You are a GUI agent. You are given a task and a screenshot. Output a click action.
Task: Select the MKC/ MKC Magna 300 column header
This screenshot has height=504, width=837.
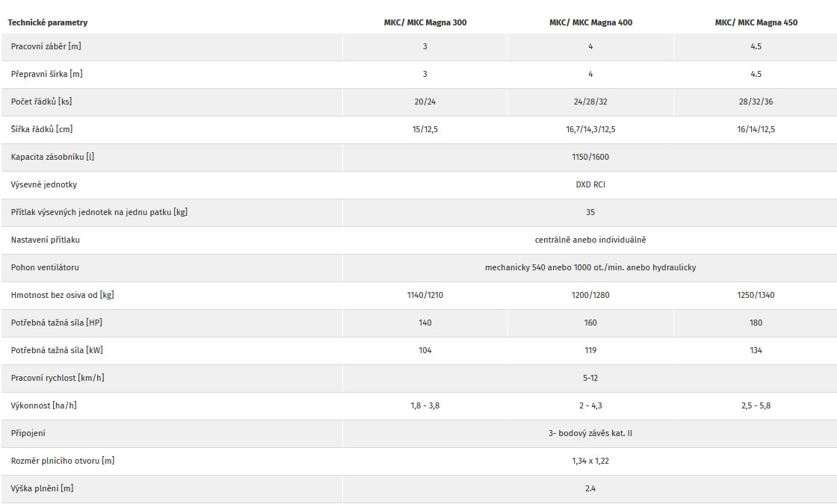point(425,22)
